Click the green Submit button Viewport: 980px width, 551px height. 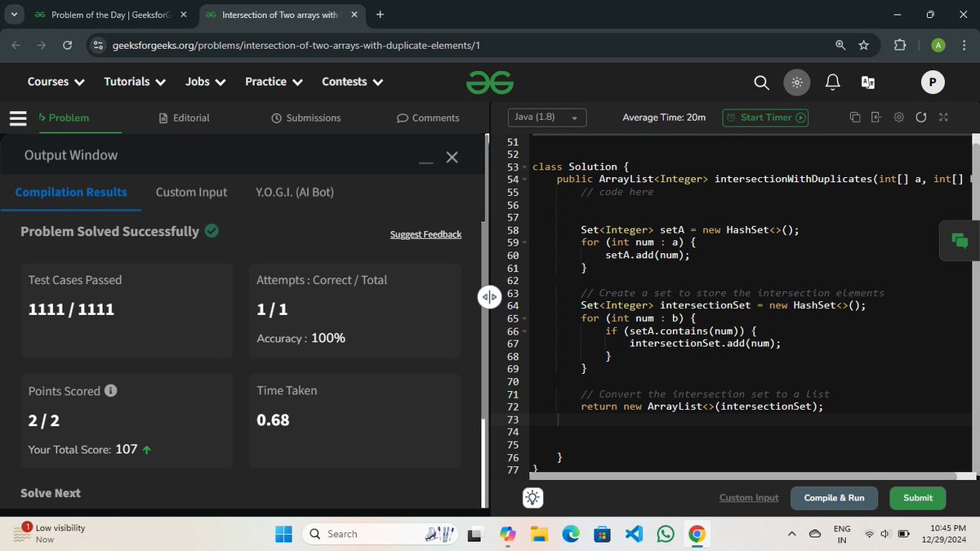918,498
